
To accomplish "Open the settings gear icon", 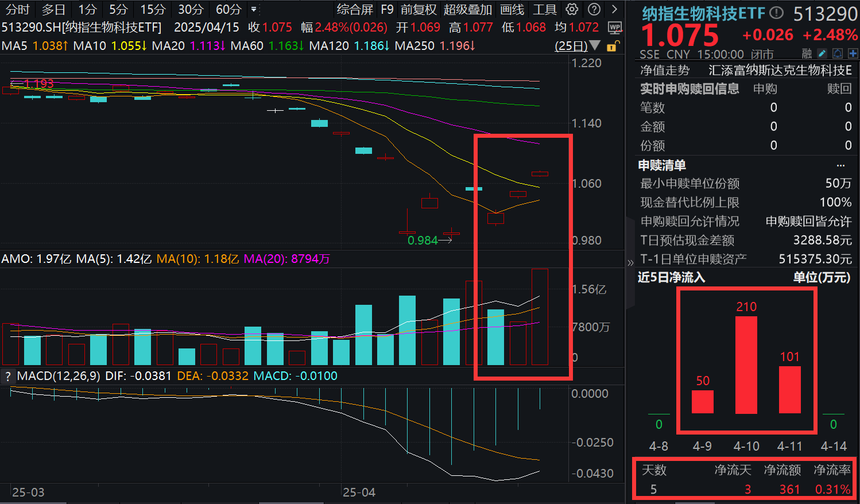I will (571, 9).
